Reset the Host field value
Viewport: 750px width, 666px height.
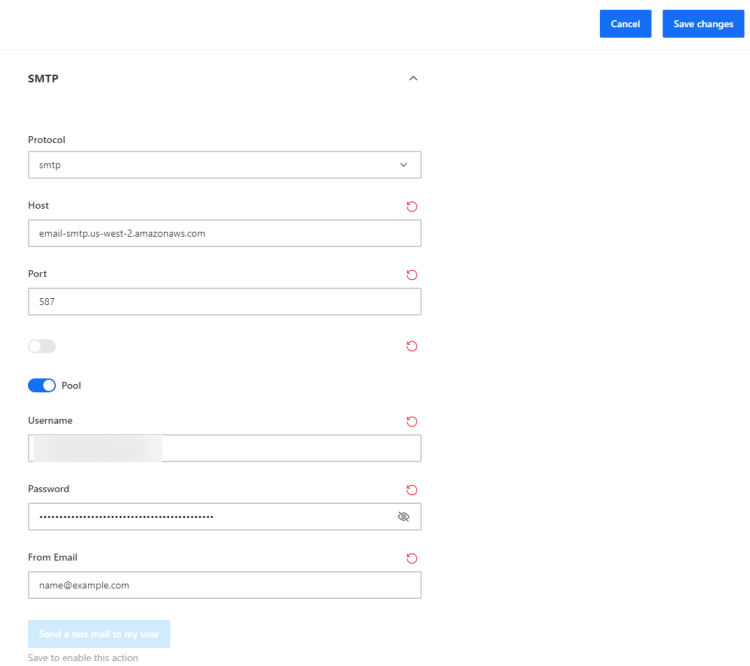pos(412,207)
